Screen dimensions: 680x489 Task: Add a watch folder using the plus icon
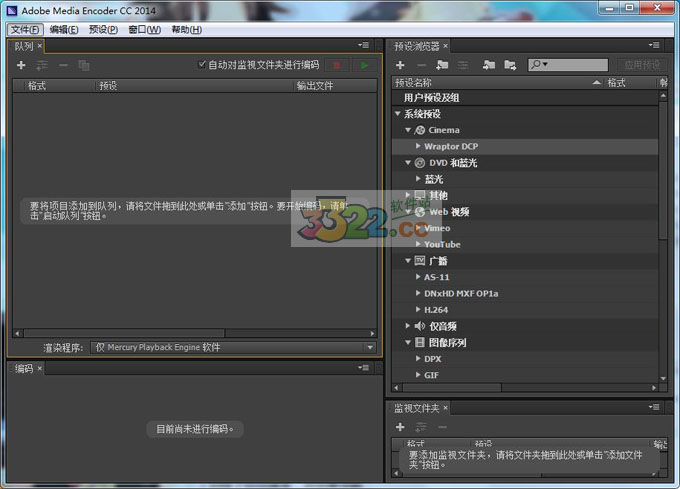[400, 427]
